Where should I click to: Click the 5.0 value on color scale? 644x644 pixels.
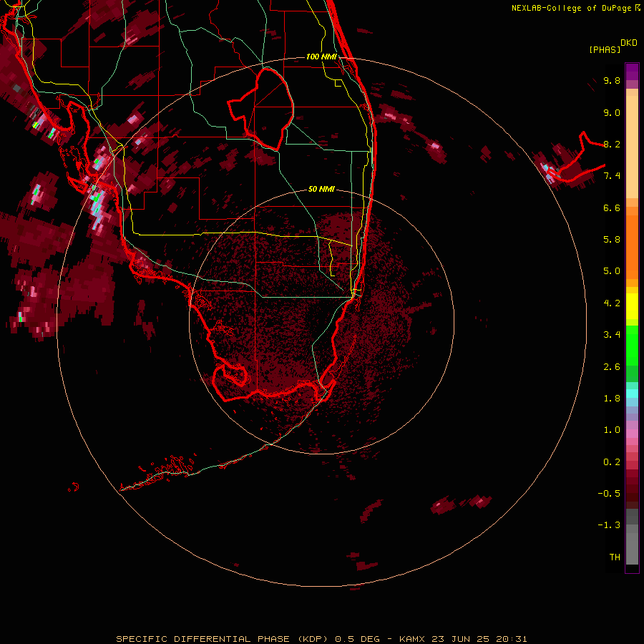[612, 271]
